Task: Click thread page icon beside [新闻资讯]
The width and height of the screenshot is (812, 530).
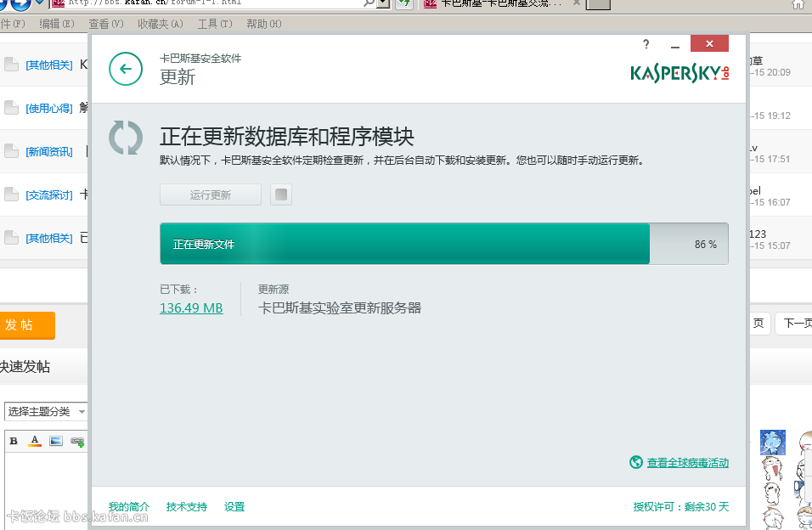Action: [x=11, y=151]
